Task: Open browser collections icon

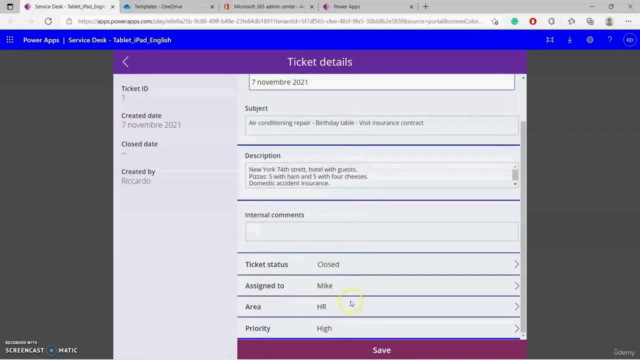Action: [590, 21]
